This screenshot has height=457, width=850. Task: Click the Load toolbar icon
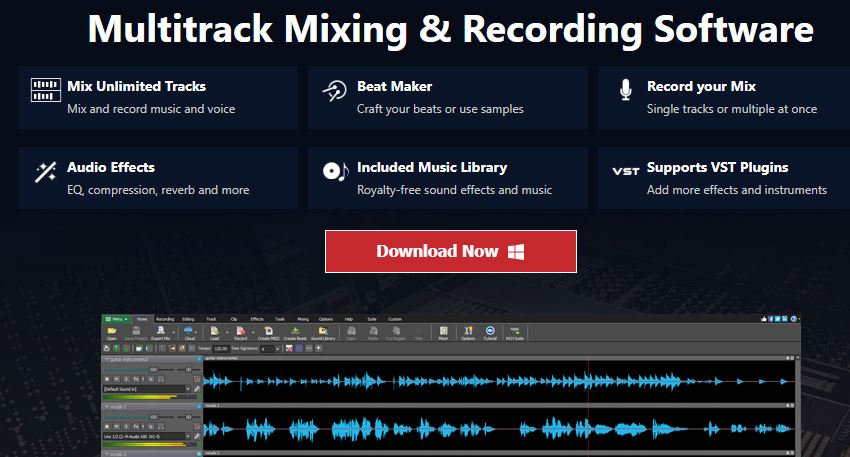tap(215, 333)
